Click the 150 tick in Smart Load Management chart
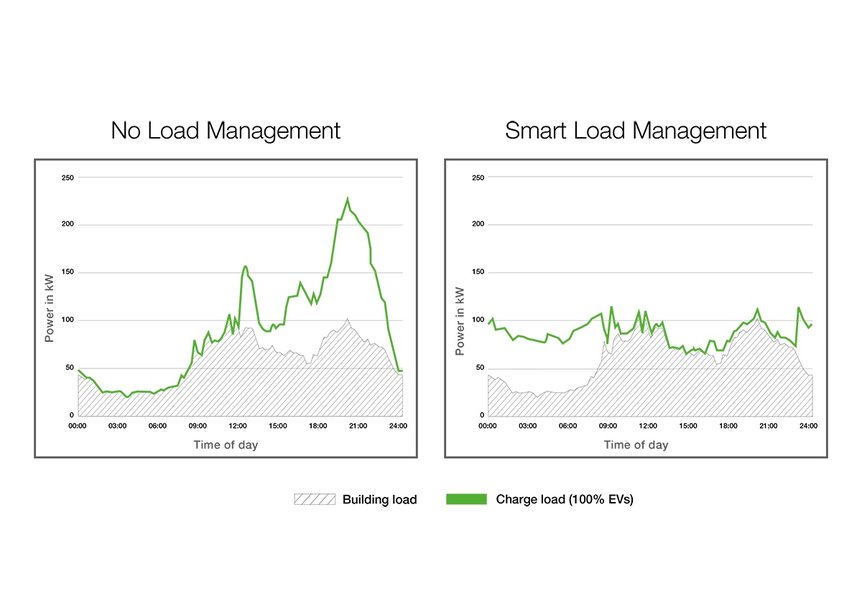 478,272
